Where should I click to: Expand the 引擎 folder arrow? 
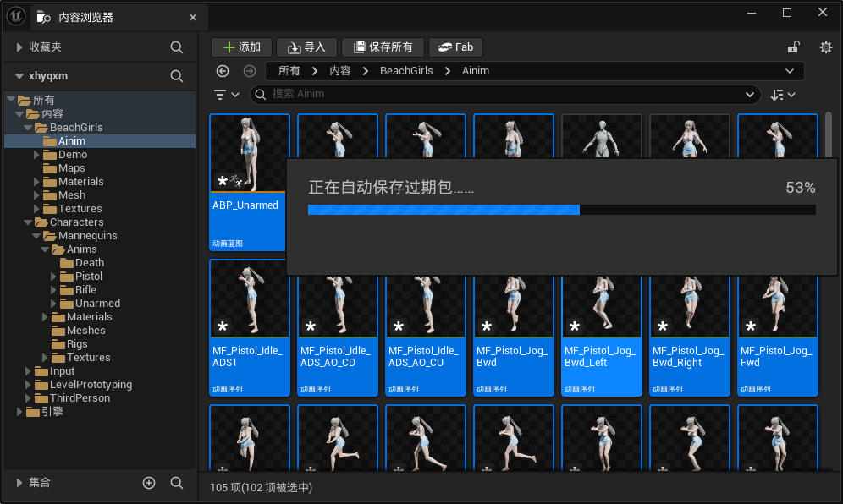coord(19,412)
